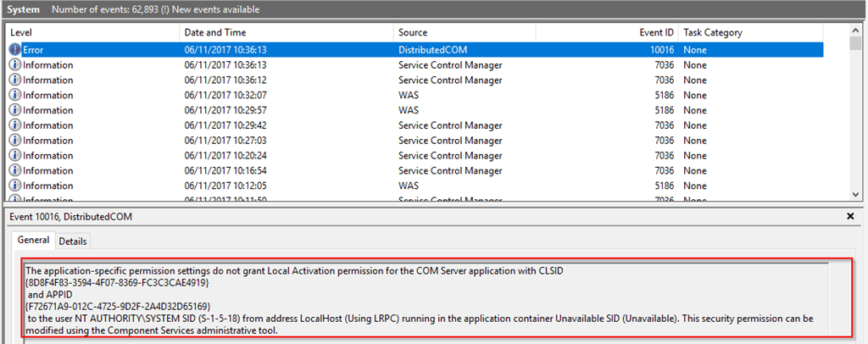The image size is (868, 344).
Task: Click information icon for 10:36:12 event
Action: pos(15,80)
